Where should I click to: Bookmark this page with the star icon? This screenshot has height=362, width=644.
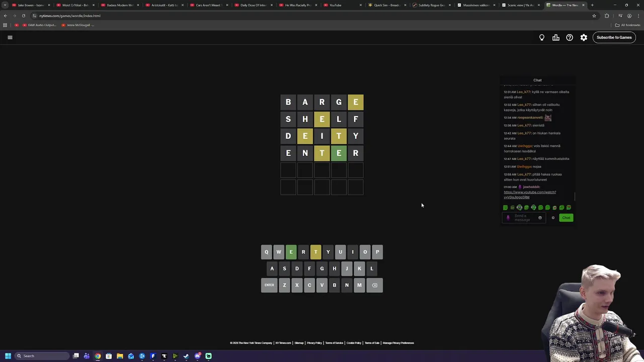click(x=594, y=16)
